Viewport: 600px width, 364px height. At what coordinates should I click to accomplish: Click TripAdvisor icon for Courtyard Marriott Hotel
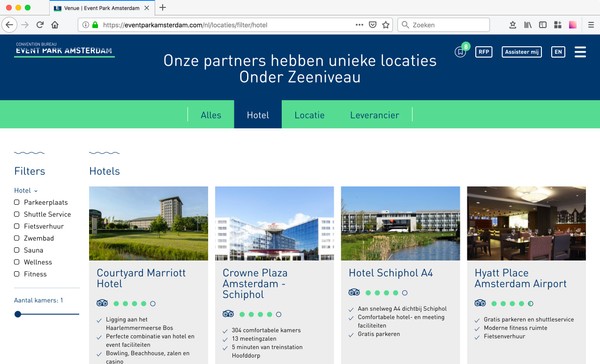coord(102,303)
